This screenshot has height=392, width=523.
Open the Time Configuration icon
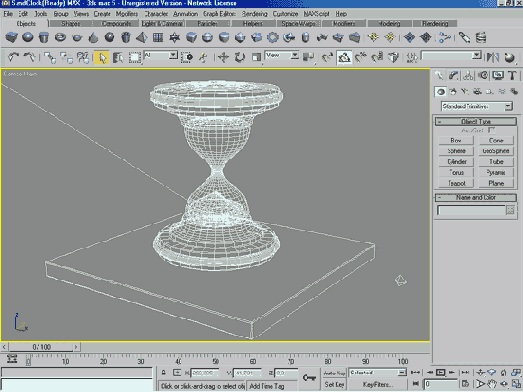[x=466, y=384]
